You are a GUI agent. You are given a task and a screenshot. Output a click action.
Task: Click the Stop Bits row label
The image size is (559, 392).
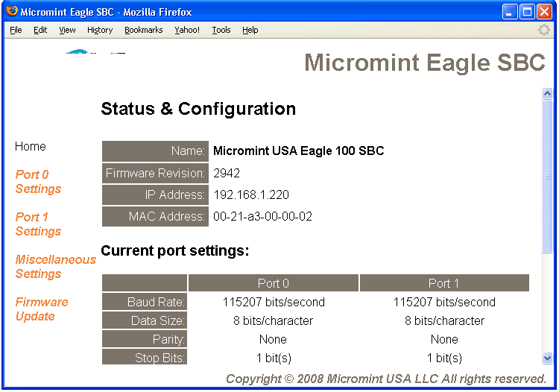(145, 357)
